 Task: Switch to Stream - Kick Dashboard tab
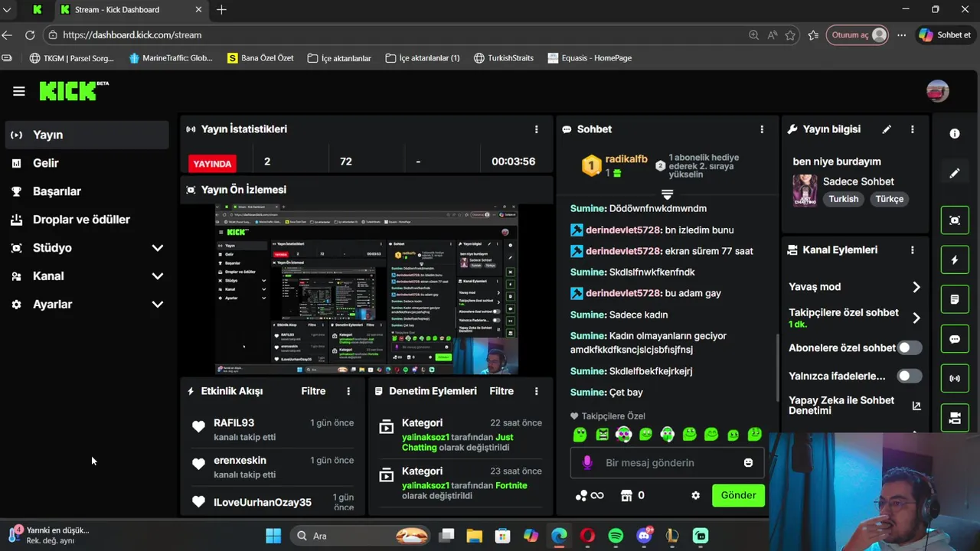[130, 9]
